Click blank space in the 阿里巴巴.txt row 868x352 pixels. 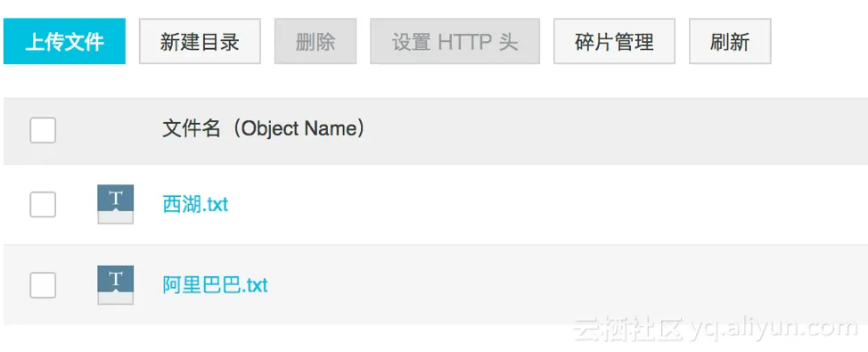click(553, 285)
